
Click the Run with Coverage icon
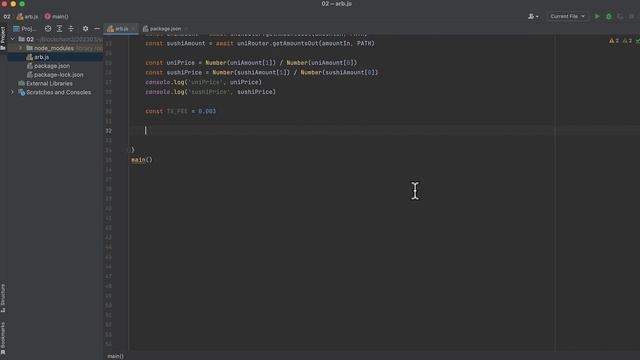pos(620,16)
